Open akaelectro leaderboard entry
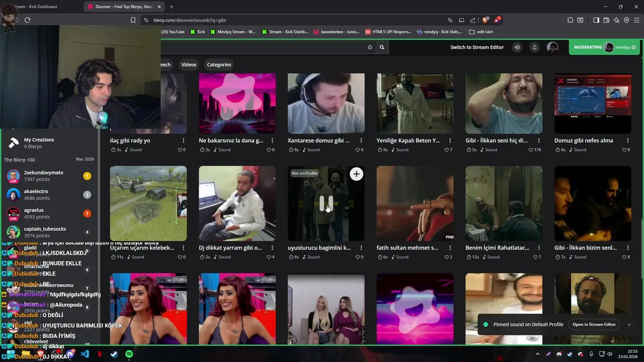The height and width of the screenshot is (362, 644). click(x=49, y=195)
